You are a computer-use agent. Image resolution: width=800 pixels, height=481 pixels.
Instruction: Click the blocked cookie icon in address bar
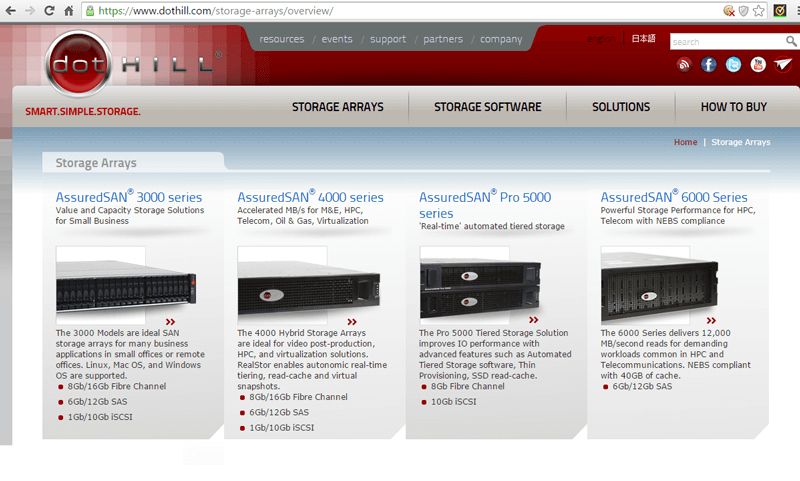click(x=729, y=11)
